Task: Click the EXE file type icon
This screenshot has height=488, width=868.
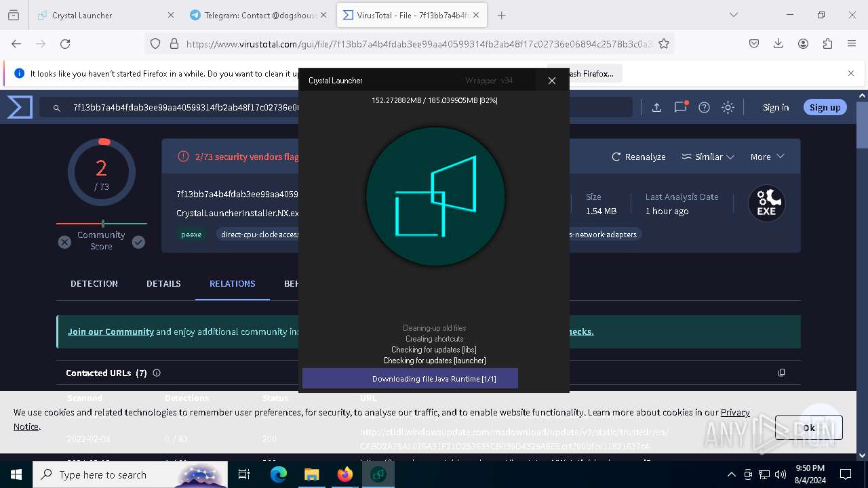Action: [766, 203]
